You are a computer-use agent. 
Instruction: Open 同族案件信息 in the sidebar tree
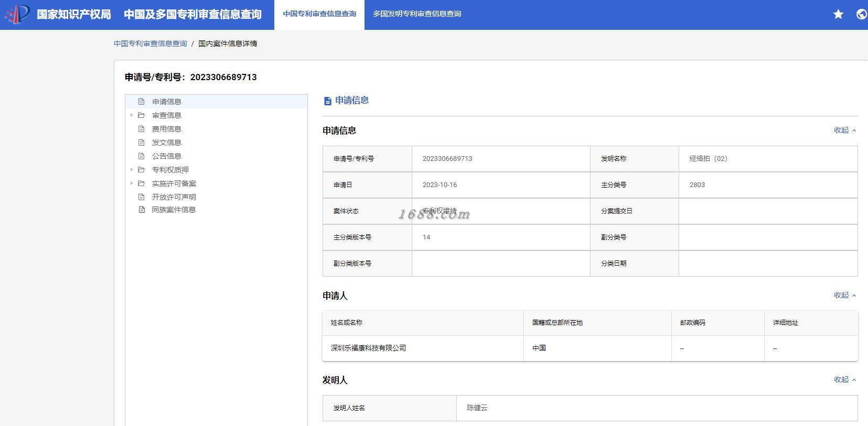[x=174, y=210]
